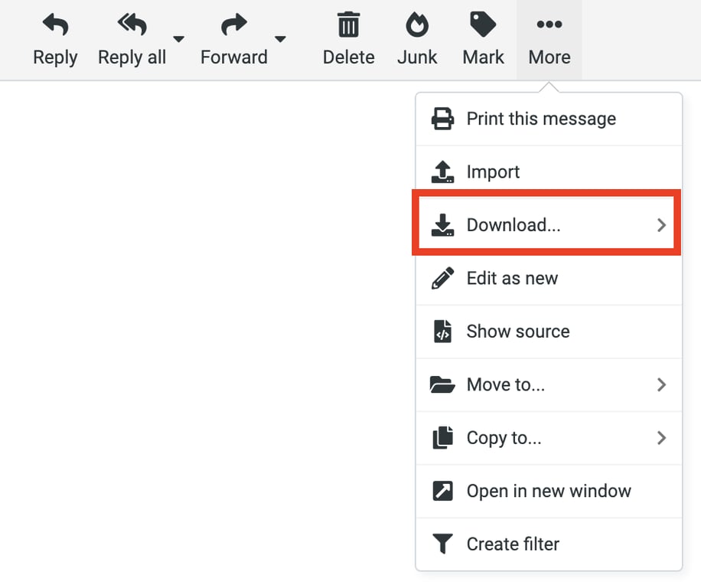This screenshot has height=588, width=701.
Task: Expand the Download submenu chevron
Action: pos(660,224)
